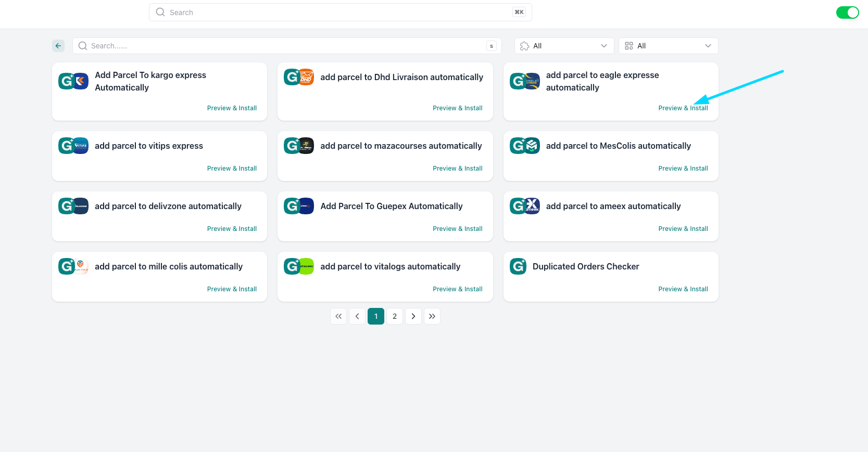The width and height of the screenshot is (868, 452).
Task: Click the mille colis automation logo
Action: [x=73, y=266]
